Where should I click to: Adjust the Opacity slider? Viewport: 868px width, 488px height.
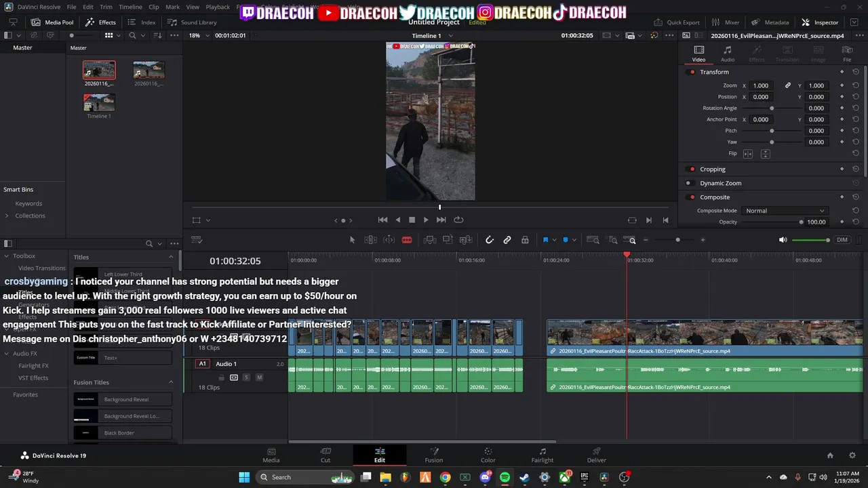point(771,222)
